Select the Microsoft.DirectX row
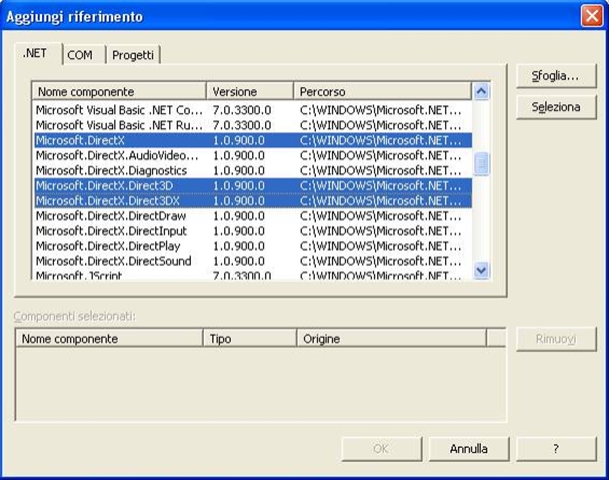 (x=253, y=140)
